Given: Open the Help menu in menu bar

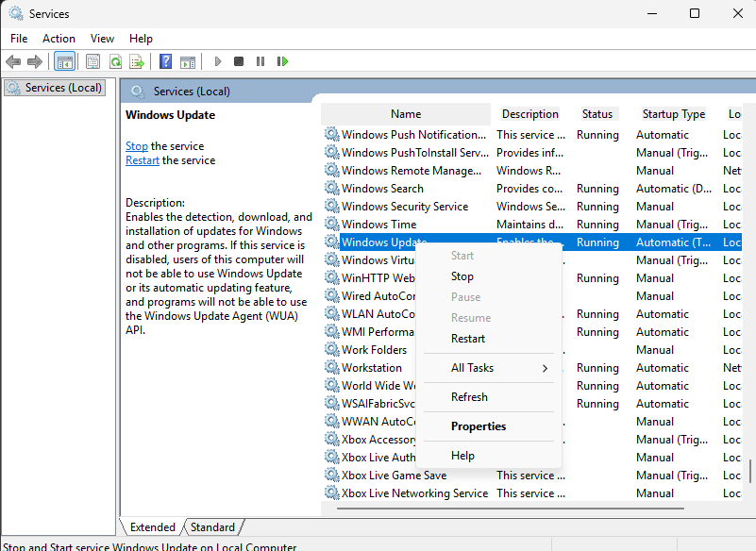Looking at the screenshot, I should [x=141, y=39].
